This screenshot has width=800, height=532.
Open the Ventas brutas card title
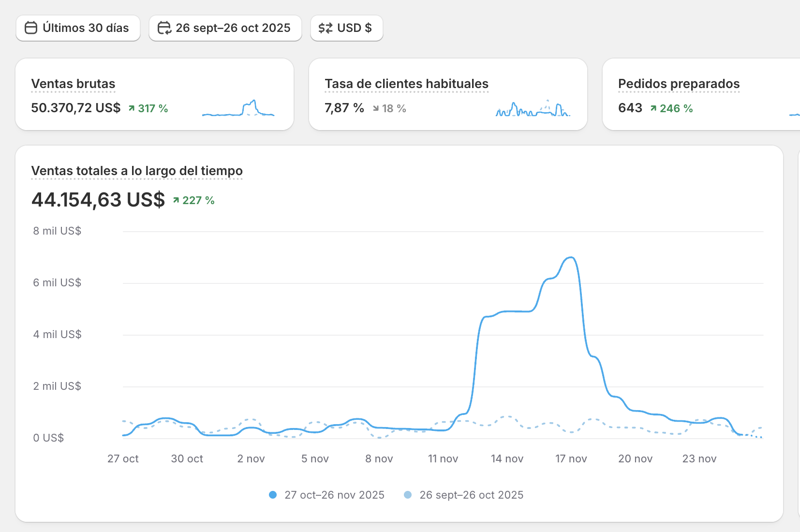click(x=73, y=84)
